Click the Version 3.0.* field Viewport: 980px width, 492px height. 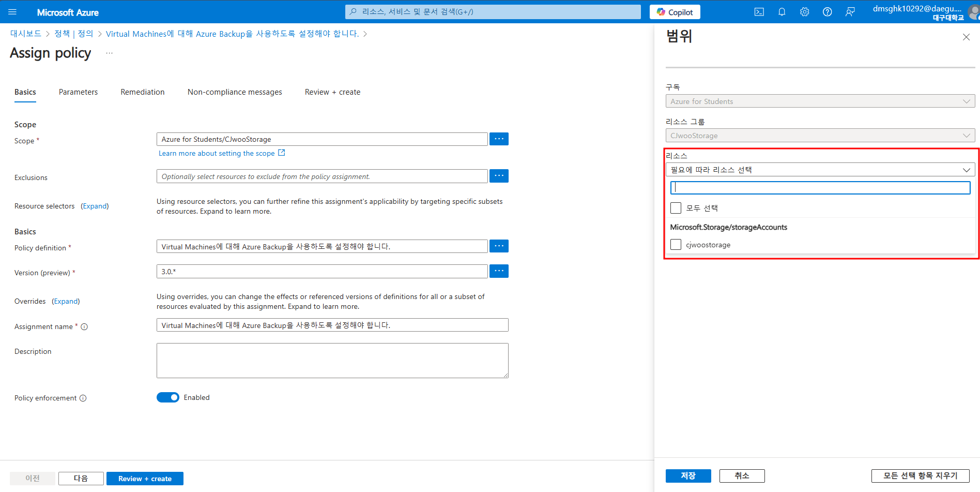click(x=322, y=271)
